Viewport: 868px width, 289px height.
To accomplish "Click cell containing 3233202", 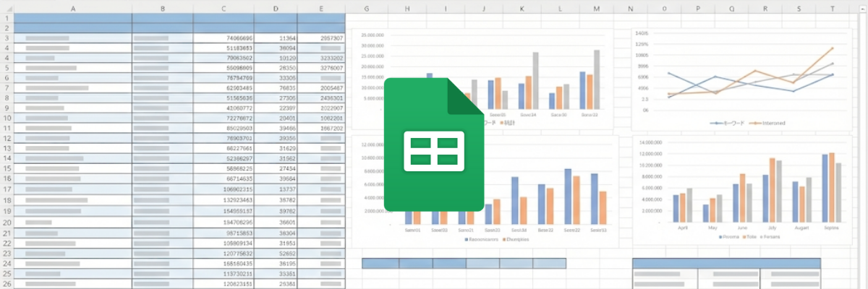I will pyautogui.click(x=321, y=58).
